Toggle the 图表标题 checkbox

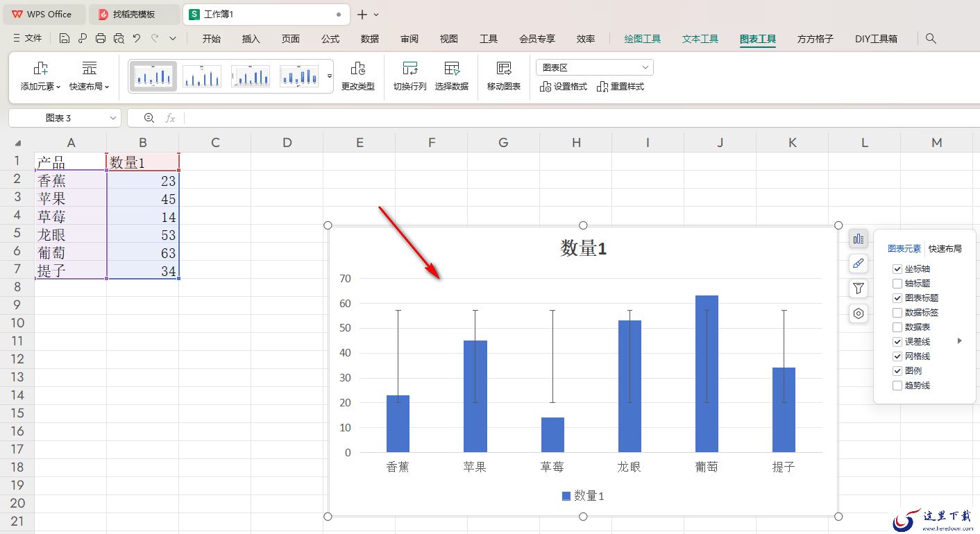point(897,298)
